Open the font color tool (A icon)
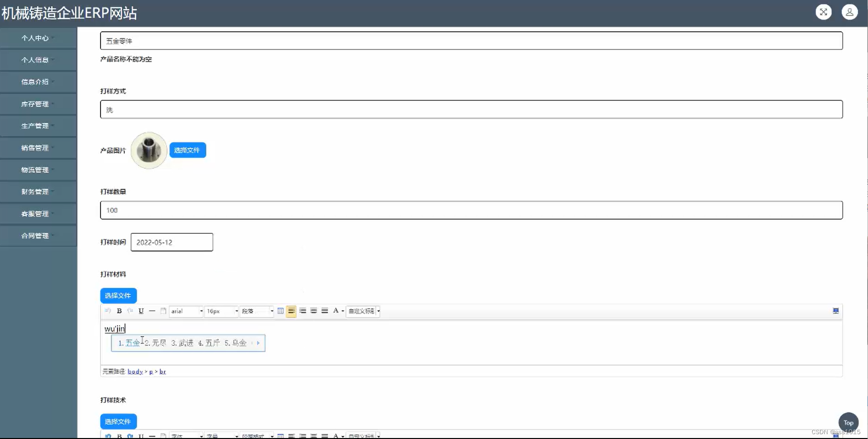The height and width of the screenshot is (439, 868). pos(336,311)
